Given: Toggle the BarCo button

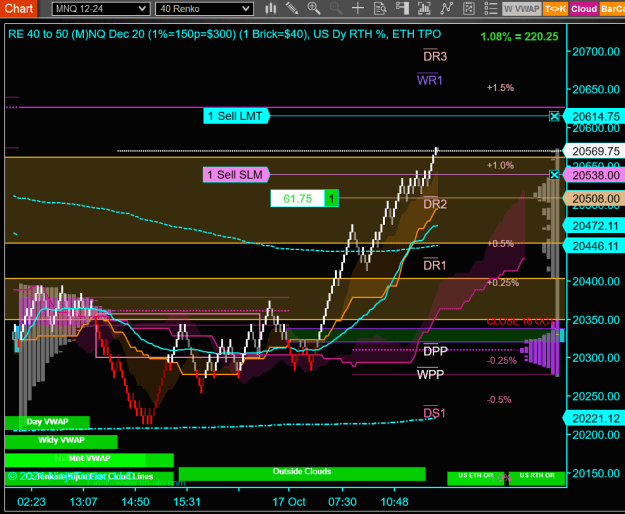Looking at the screenshot, I should [612, 9].
